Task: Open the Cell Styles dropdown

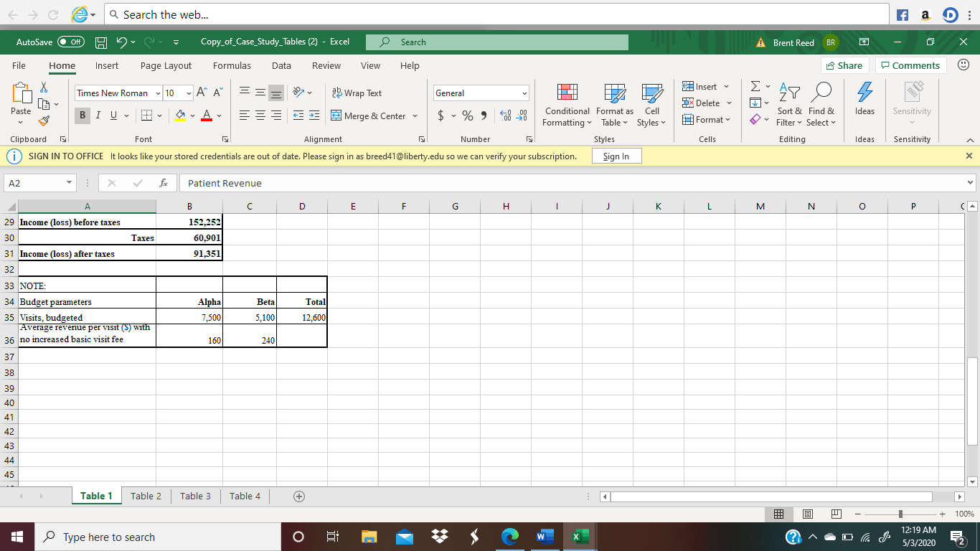Action: tap(651, 104)
